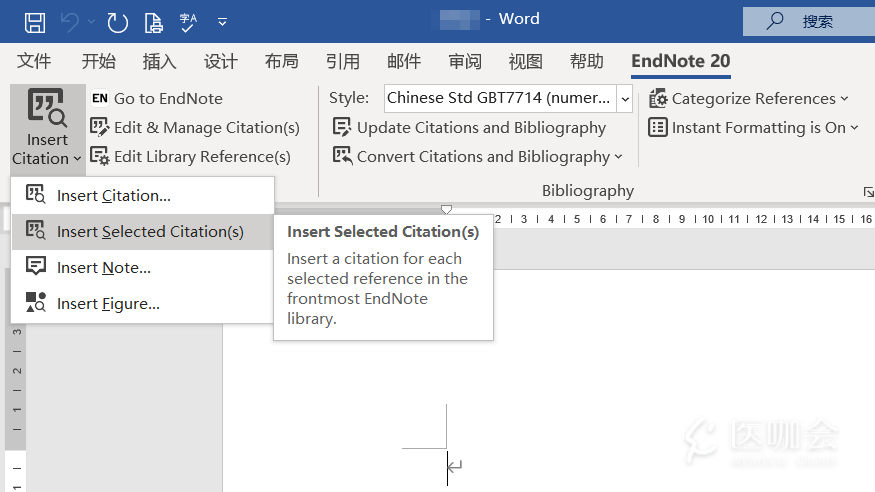
Task: Switch to the 插入 tab
Action: tap(160, 61)
